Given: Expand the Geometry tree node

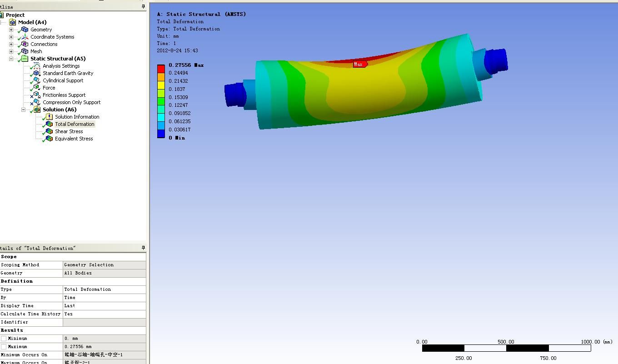Looking at the screenshot, I should click(11, 30).
